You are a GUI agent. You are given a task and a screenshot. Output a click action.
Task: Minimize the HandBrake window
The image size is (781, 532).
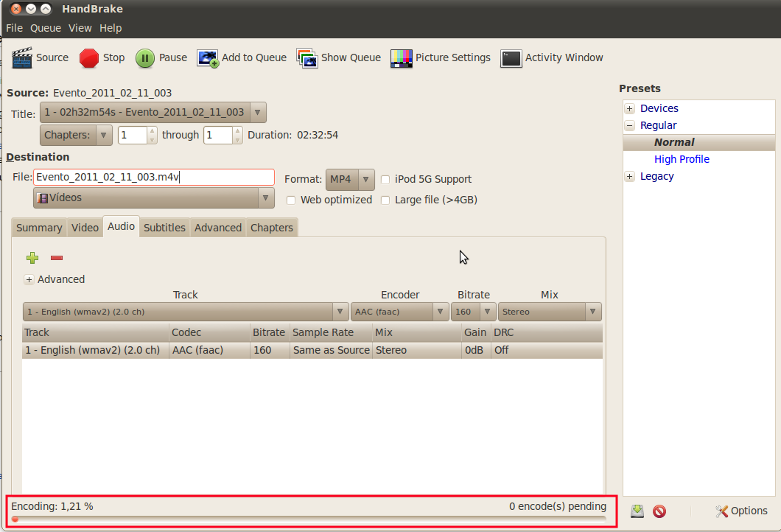(31, 9)
